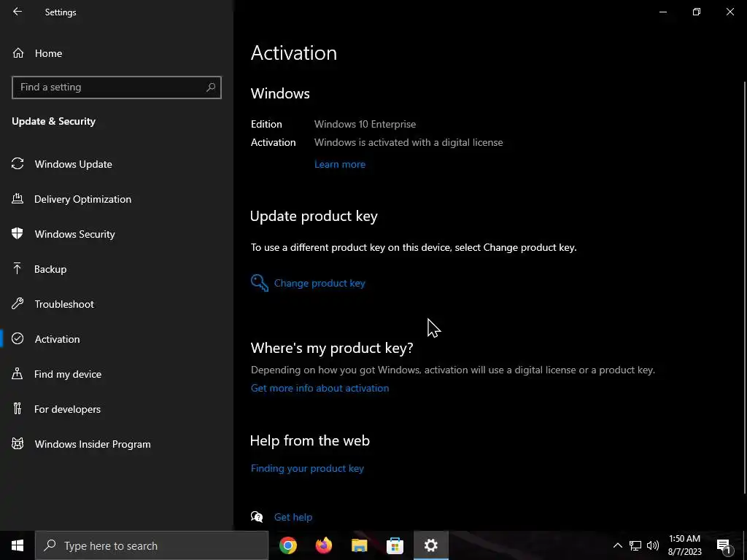Open Microsoft Store from the taskbar
Screen dimensions: 747x560
pyautogui.click(x=395, y=545)
